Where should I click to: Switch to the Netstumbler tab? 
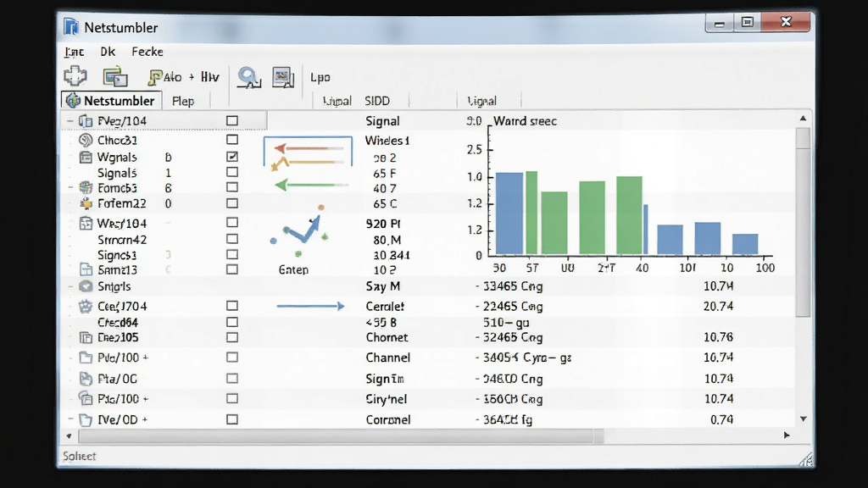[111, 100]
